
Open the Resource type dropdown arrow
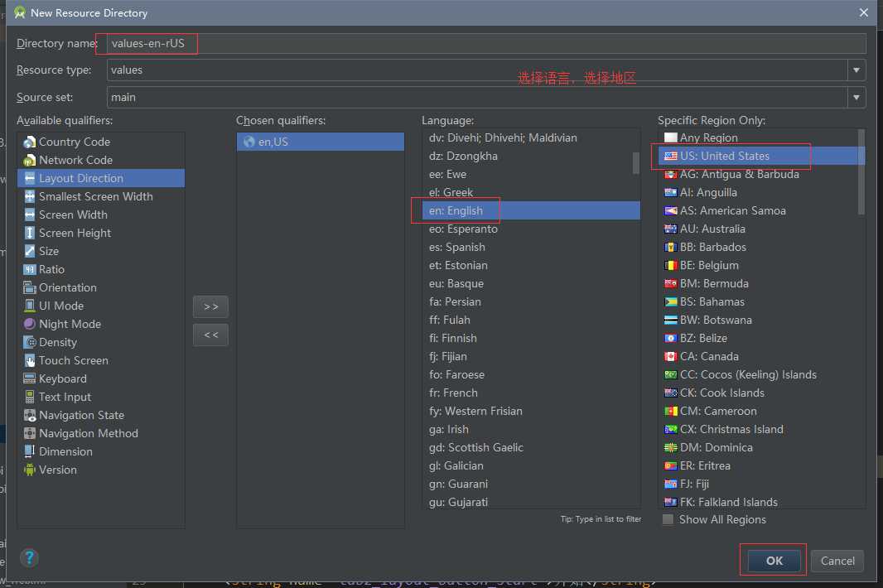tap(856, 70)
